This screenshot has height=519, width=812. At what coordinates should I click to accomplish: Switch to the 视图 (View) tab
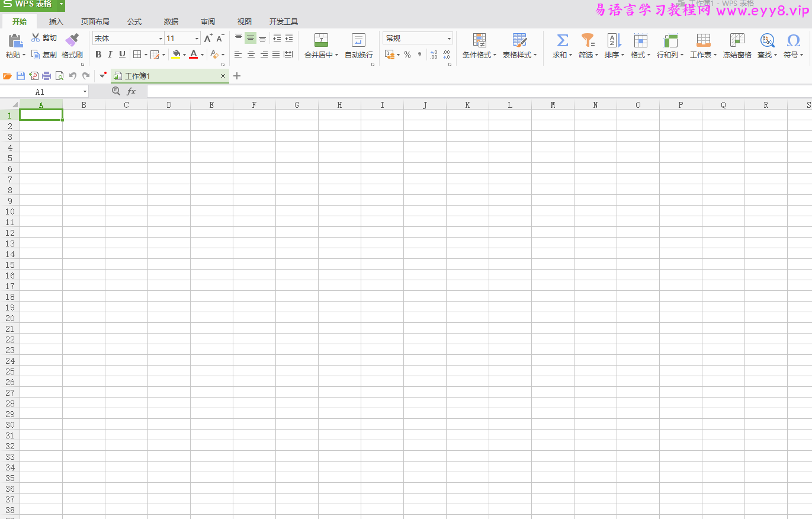[x=245, y=22]
